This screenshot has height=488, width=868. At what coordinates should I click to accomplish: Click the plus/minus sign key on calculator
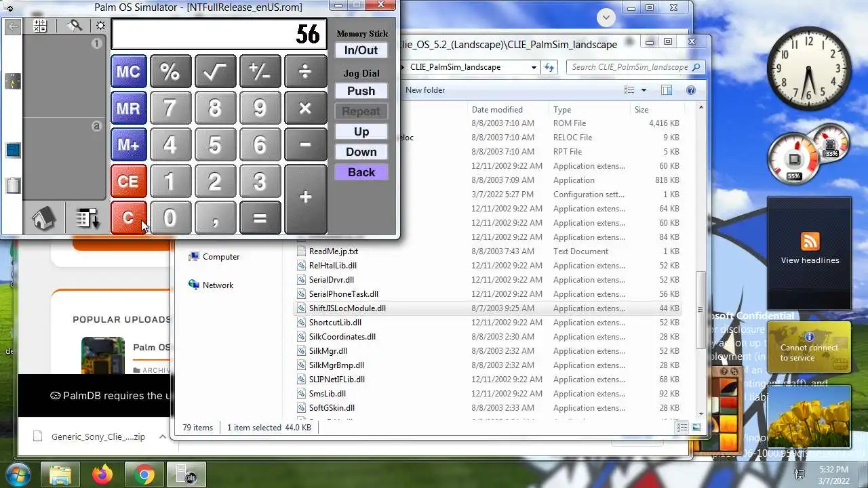260,71
